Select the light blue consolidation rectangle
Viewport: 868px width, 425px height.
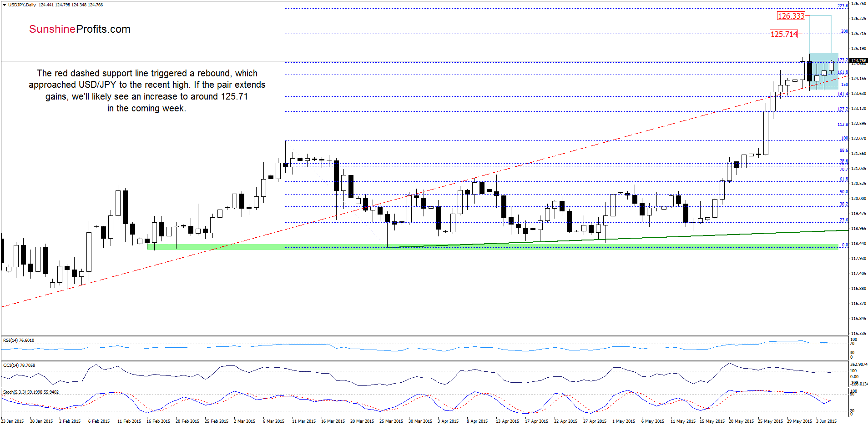point(823,71)
